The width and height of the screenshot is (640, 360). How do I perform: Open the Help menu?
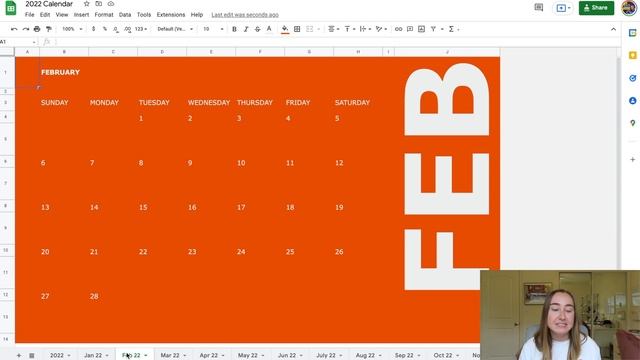click(197, 15)
